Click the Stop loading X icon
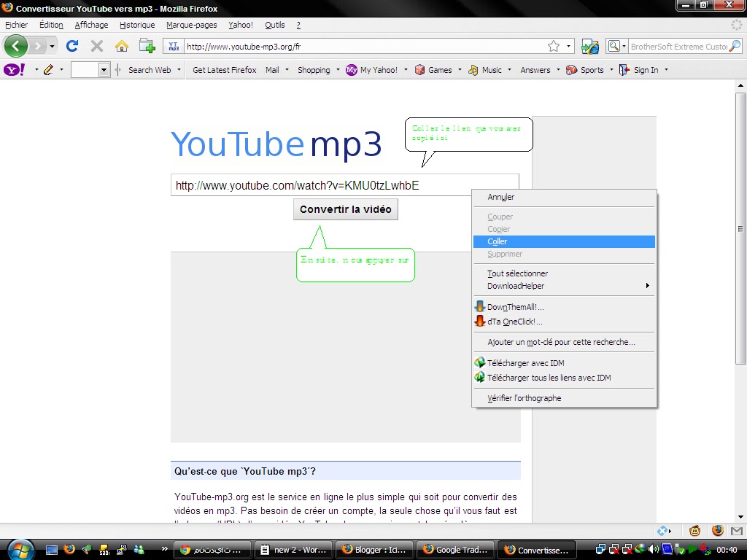 point(97,46)
